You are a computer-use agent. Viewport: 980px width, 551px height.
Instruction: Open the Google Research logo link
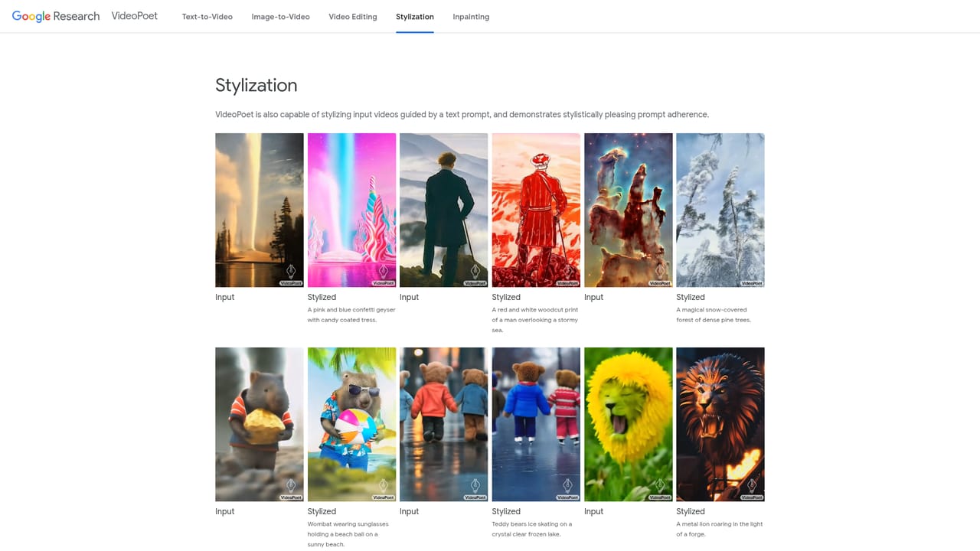[56, 16]
